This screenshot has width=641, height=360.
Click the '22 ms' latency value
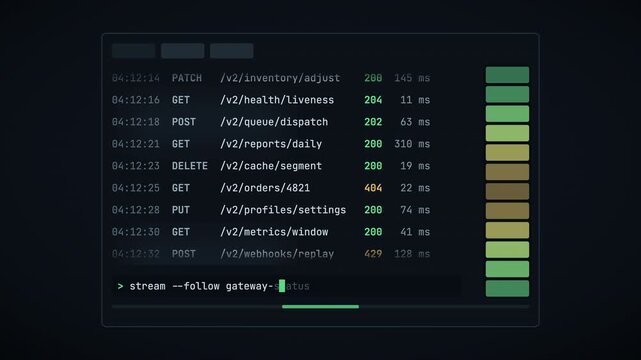click(415, 188)
